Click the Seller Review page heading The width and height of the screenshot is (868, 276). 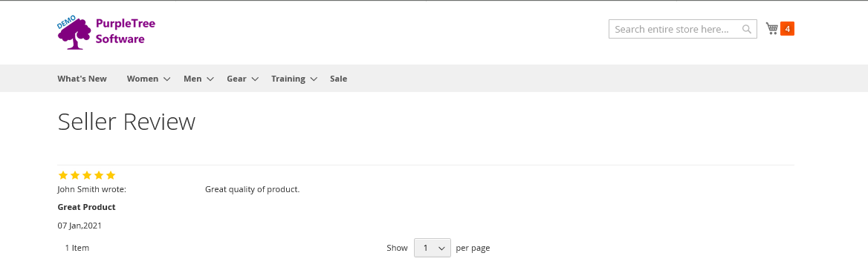click(x=126, y=122)
